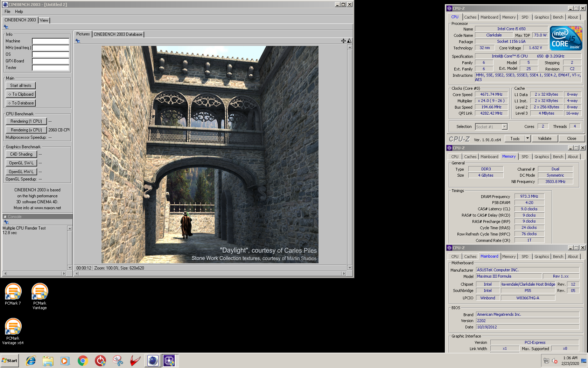Click the 2060 CB-CPU score text
588x368 pixels.
pyautogui.click(x=59, y=130)
